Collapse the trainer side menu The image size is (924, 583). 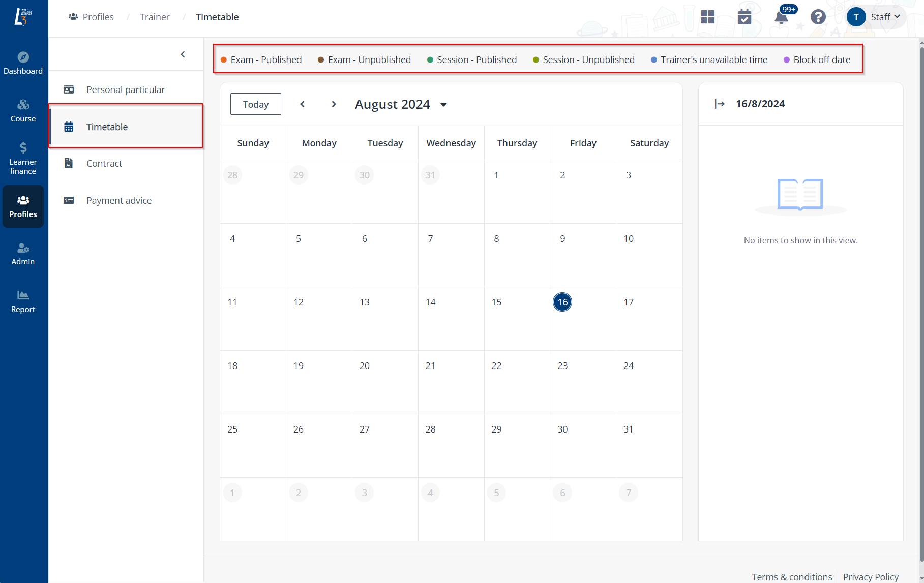(183, 54)
